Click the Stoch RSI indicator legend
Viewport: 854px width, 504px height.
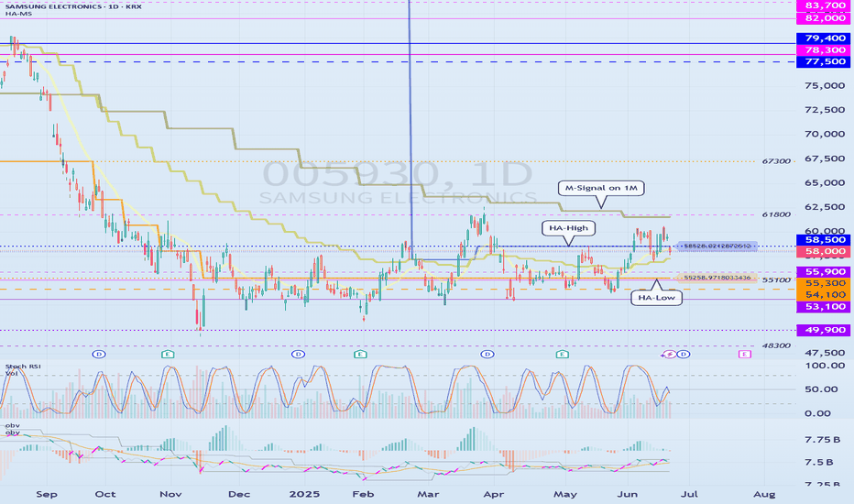[x=23, y=367]
